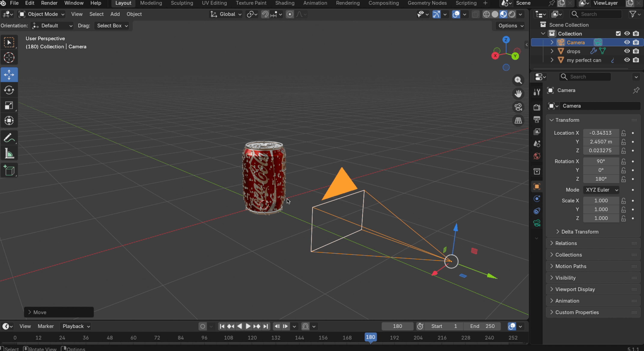644x351 pixels.
Task: Open the Render menu
Action: click(x=49, y=3)
